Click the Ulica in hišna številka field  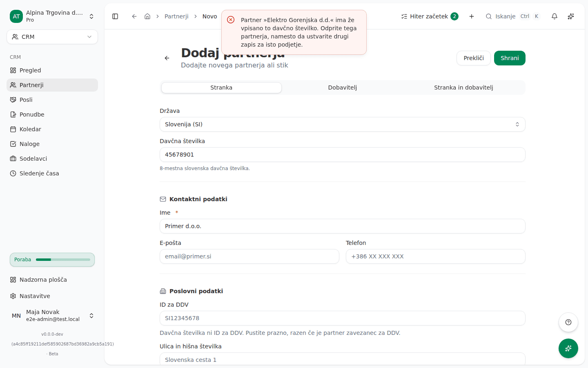[x=343, y=359]
